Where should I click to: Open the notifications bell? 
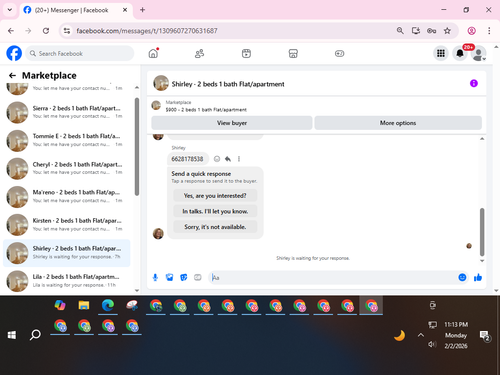click(460, 53)
